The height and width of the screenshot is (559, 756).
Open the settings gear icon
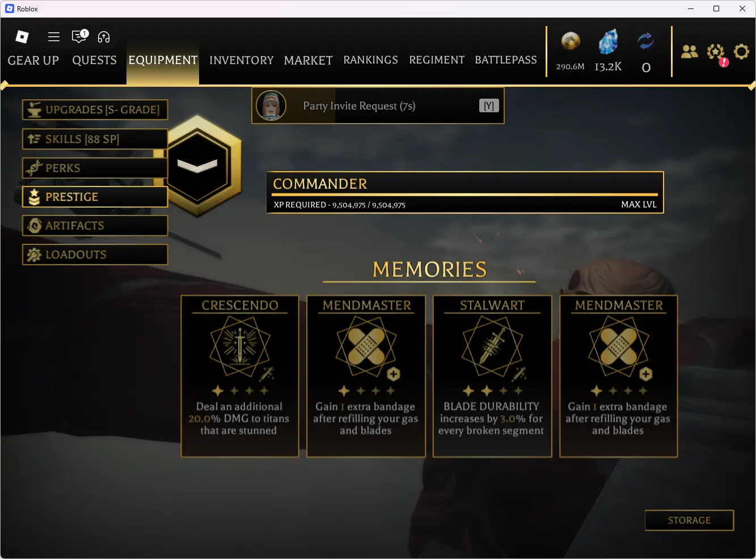point(741,52)
